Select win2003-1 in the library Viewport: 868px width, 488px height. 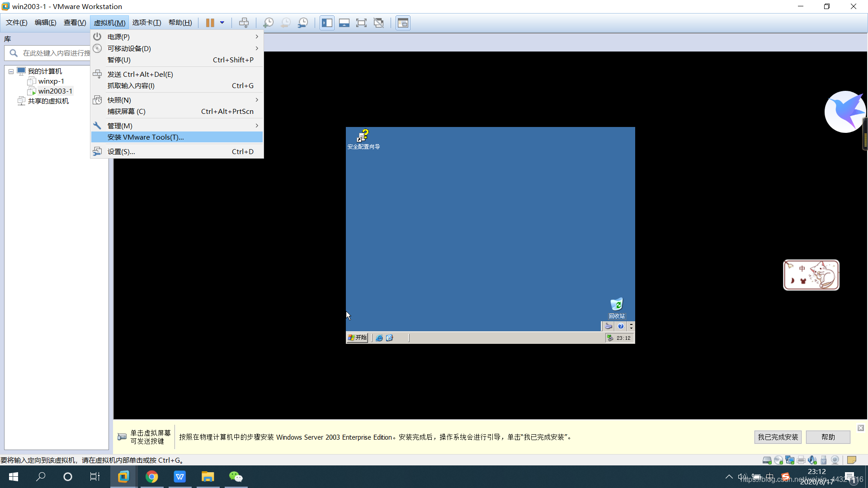(x=55, y=91)
